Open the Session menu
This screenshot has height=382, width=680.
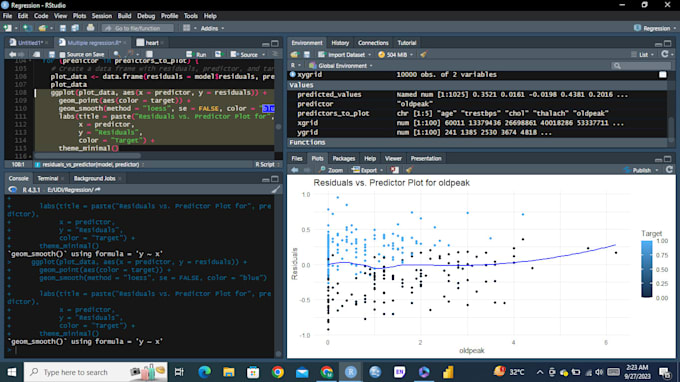[x=102, y=16]
